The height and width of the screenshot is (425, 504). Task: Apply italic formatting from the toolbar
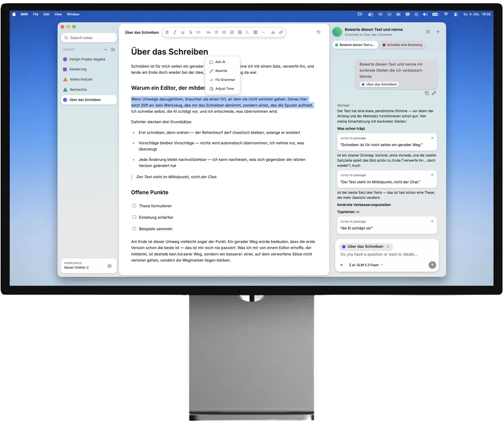(175, 32)
